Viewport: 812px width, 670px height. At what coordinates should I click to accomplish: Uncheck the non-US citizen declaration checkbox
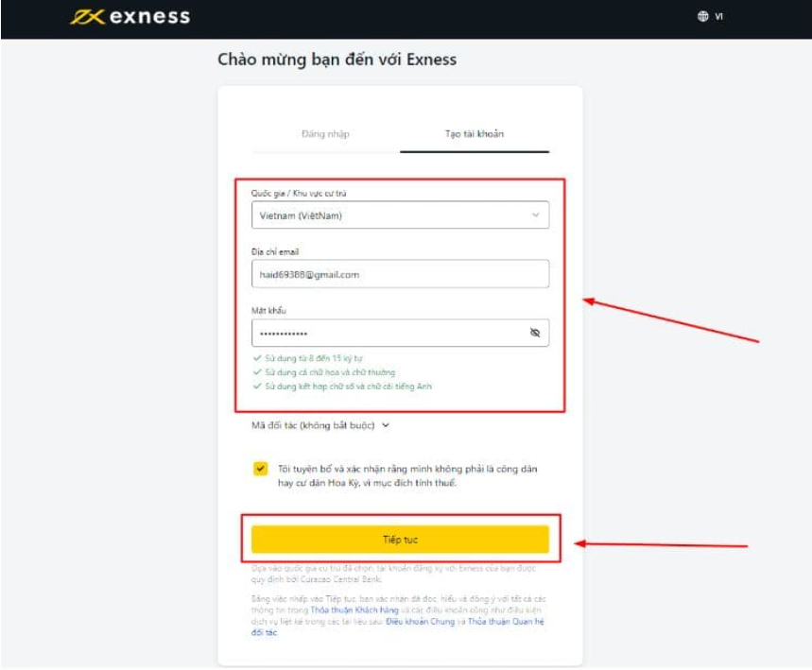tap(261, 469)
